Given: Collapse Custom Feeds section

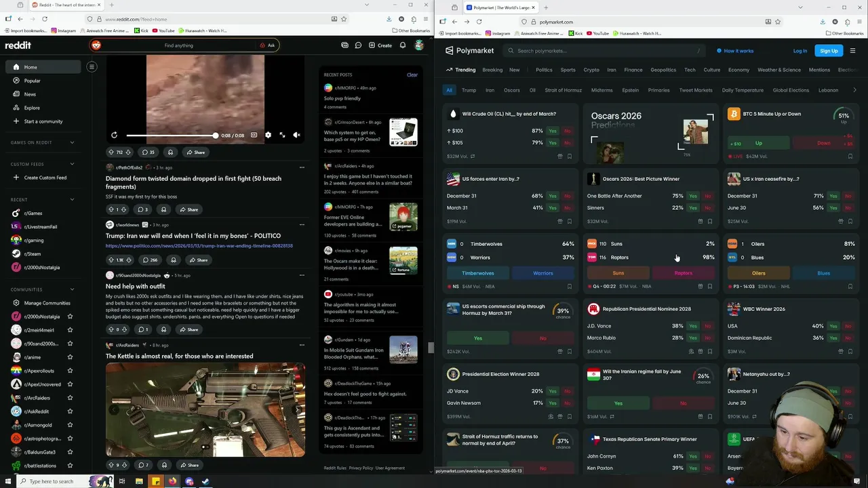Looking at the screenshot, I should pyautogui.click(x=72, y=164).
